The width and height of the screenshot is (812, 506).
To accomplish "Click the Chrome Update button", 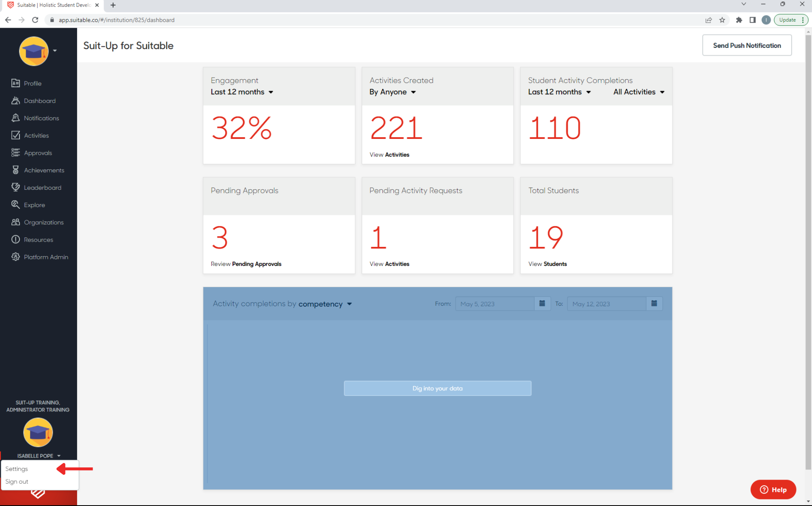I will click(788, 20).
